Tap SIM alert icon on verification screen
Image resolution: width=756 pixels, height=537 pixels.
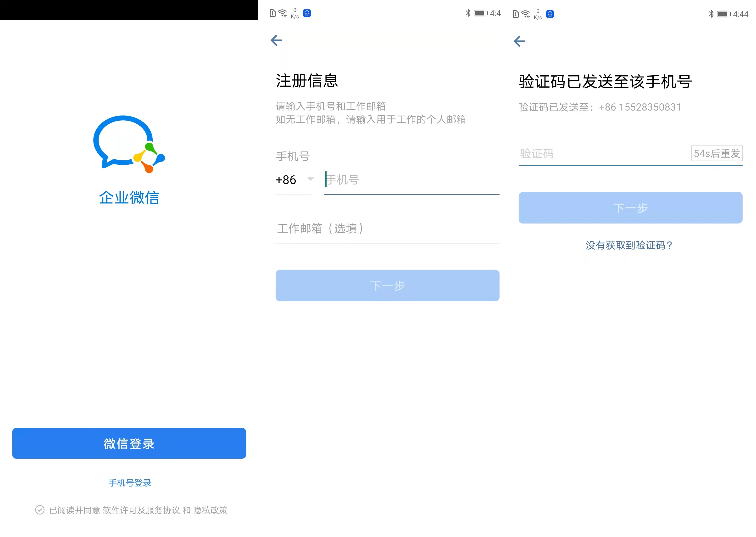pos(515,14)
